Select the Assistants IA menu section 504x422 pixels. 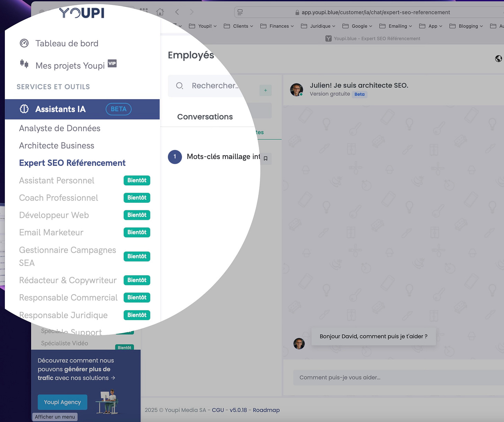[82, 109]
